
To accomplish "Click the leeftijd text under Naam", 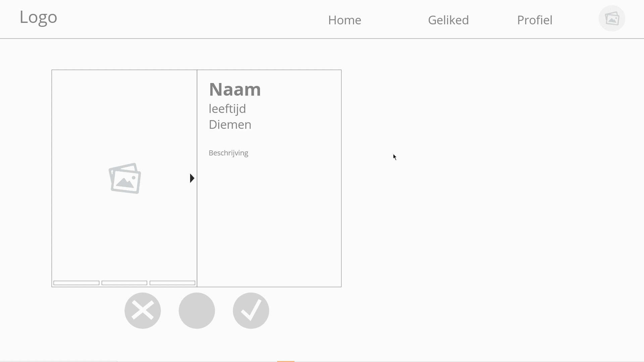I will pyautogui.click(x=227, y=108).
